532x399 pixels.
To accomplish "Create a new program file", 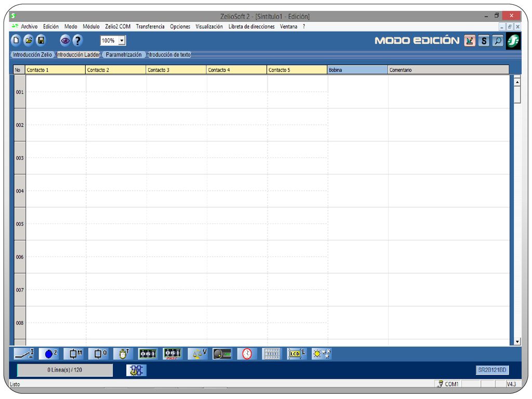I will [x=16, y=41].
